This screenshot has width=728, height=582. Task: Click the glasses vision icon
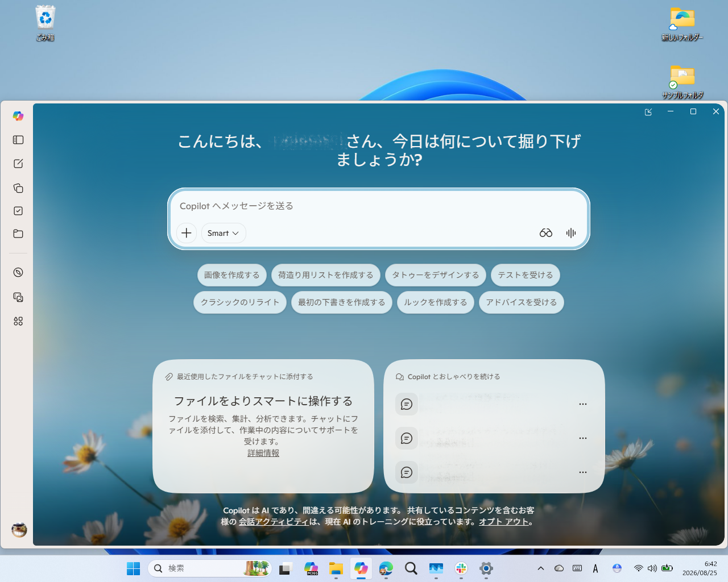click(x=546, y=233)
